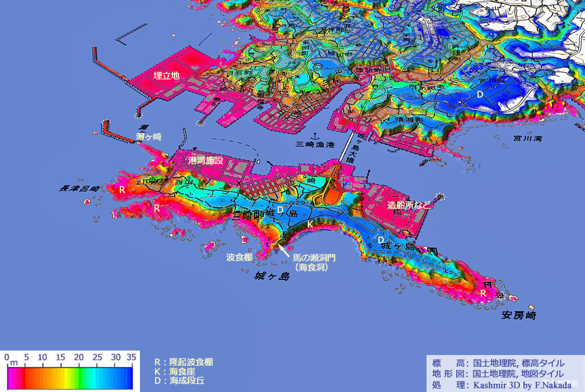Image resolution: width=585 pixels, height=392 pixels.
Task: Select the D marker near 造船所など
Action: [381, 240]
